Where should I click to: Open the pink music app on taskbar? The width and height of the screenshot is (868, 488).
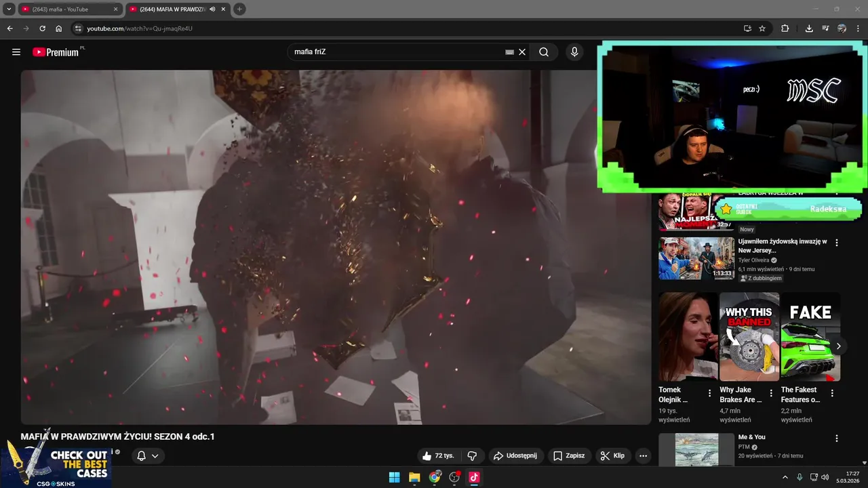tap(474, 477)
